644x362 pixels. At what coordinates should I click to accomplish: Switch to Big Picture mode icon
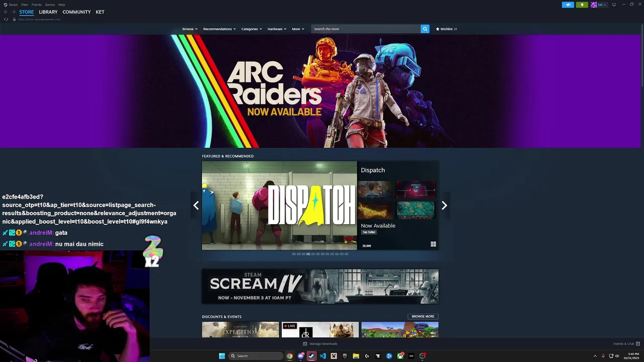click(x=614, y=5)
